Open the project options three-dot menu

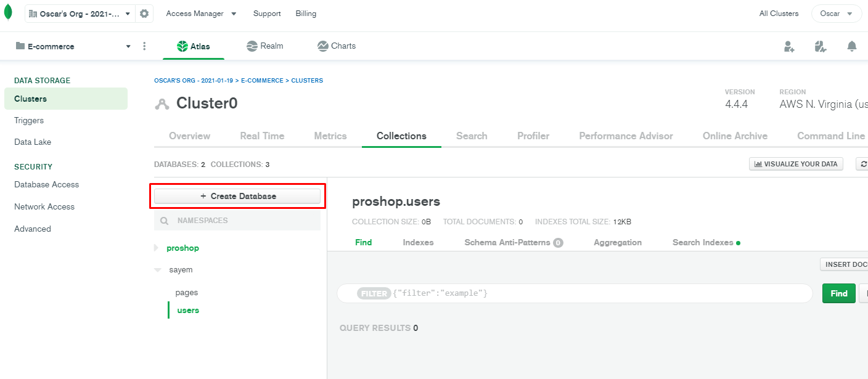click(144, 46)
